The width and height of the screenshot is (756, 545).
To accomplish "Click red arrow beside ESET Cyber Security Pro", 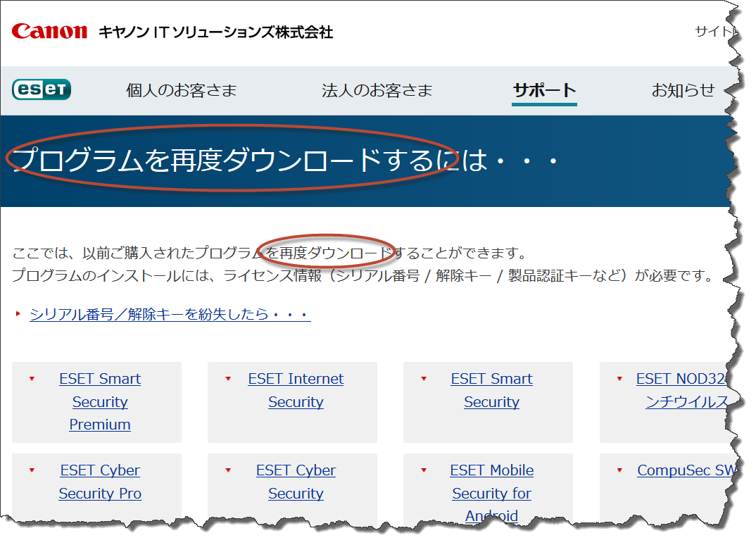I will coord(32,470).
